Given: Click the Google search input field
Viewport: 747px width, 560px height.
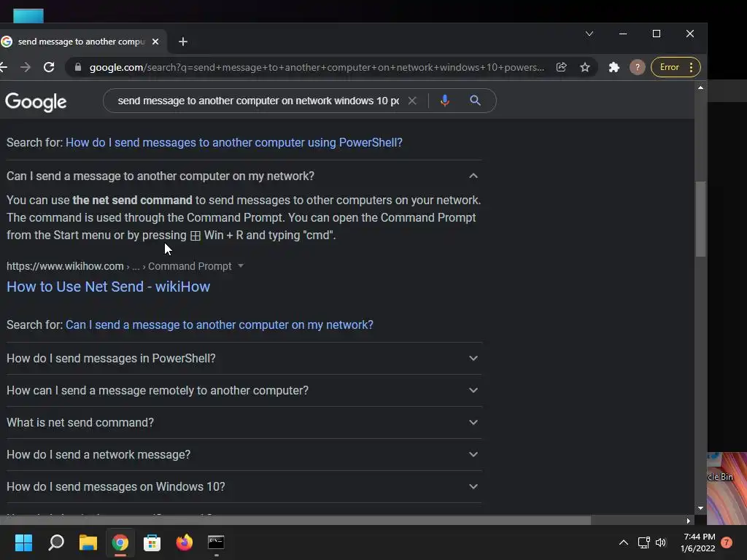Looking at the screenshot, I should (258, 101).
